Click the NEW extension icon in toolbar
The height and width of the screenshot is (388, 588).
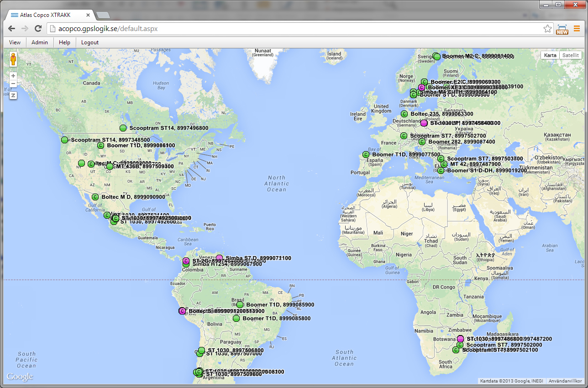(x=562, y=29)
